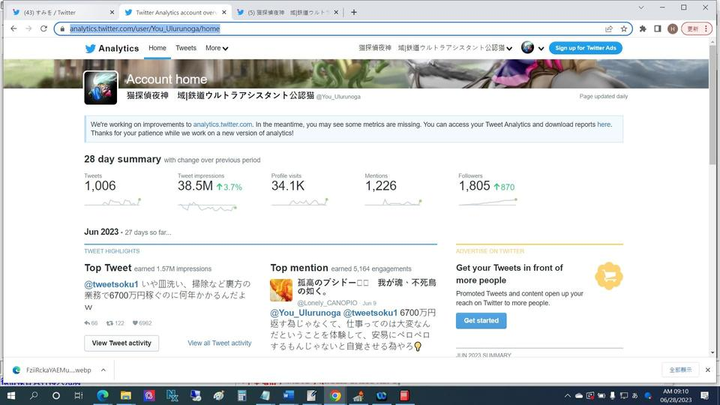Switch to the first Twitter tab (43)
Image resolution: width=720 pixels, height=405 pixels.
click(62, 12)
